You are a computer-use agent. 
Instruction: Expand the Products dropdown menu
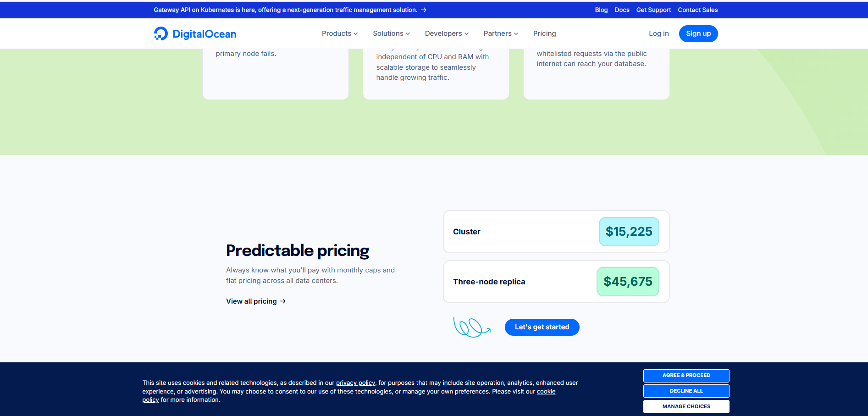339,33
